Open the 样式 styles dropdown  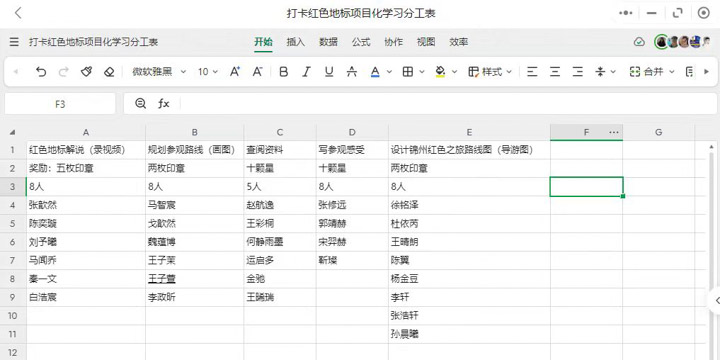tap(490, 72)
